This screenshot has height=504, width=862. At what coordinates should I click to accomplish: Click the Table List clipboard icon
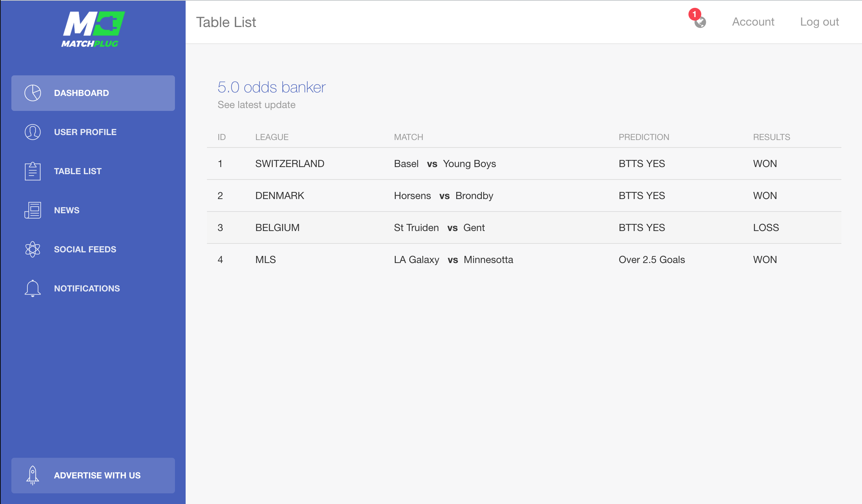point(33,171)
